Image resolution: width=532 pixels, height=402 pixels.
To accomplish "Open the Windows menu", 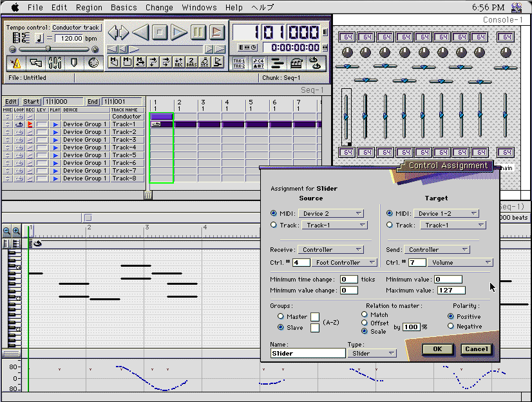I will pos(199,8).
